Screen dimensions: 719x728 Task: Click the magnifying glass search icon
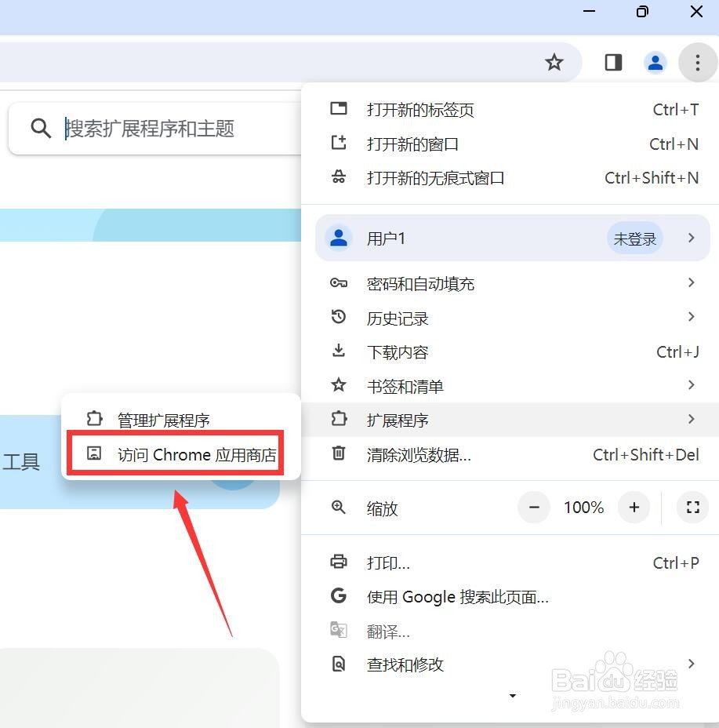[40, 129]
